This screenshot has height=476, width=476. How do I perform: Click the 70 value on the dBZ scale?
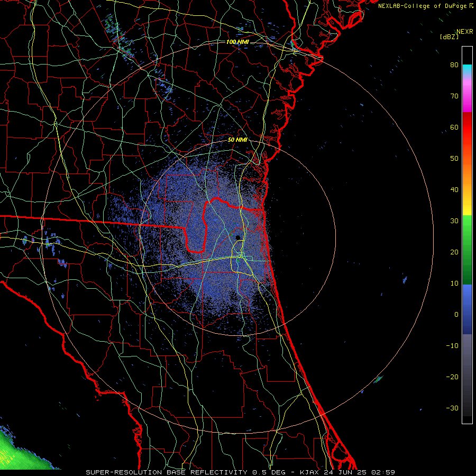click(454, 96)
